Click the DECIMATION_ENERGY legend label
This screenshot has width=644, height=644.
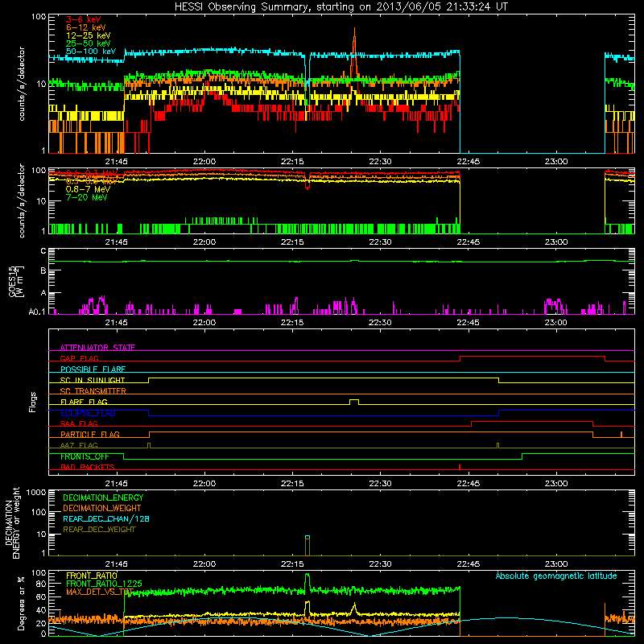[x=103, y=497]
